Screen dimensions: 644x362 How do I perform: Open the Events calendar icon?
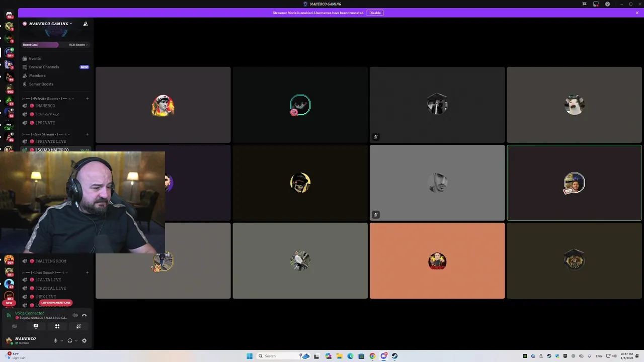pyautogui.click(x=25, y=58)
